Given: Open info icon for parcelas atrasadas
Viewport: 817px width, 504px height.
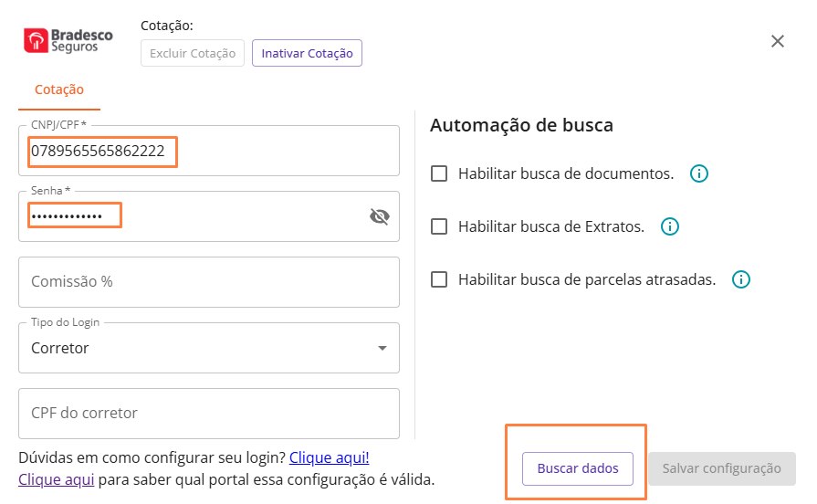Looking at the screenshot, I should pos(741,279).
